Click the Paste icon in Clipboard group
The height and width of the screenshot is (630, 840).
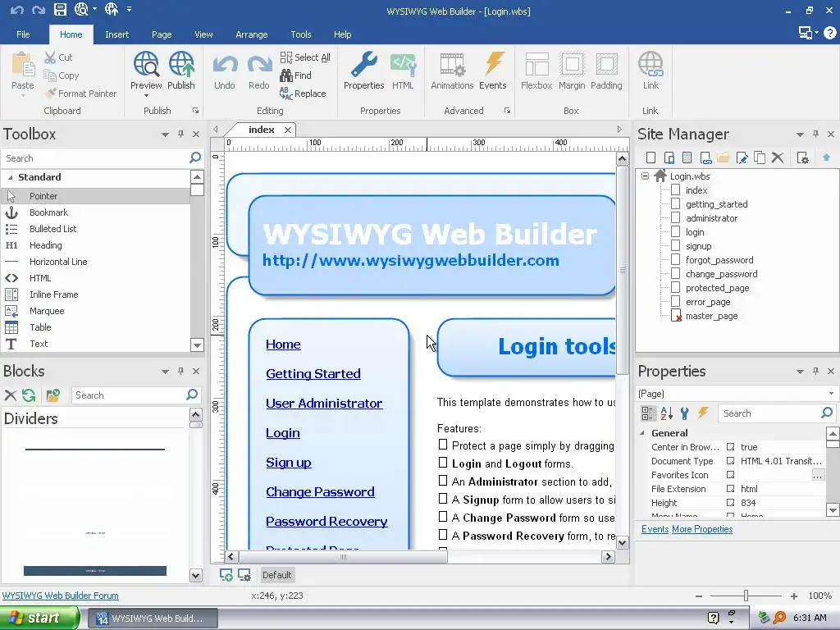click(x=23, y=65)
